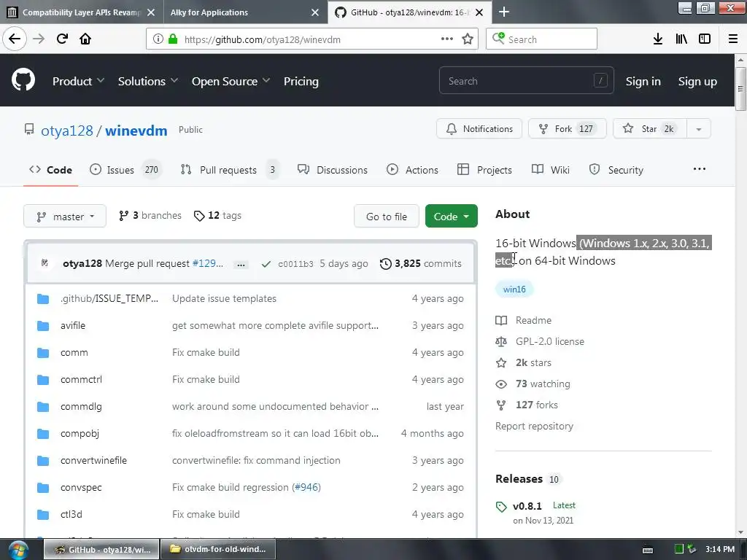Bookmark this page with the star icon

point(468,39)
